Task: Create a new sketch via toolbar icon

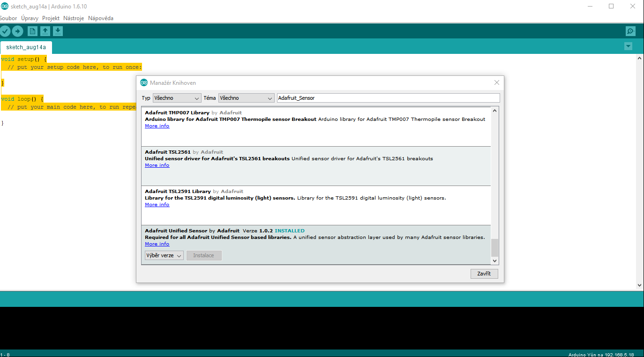Action: tap(32, 31)
